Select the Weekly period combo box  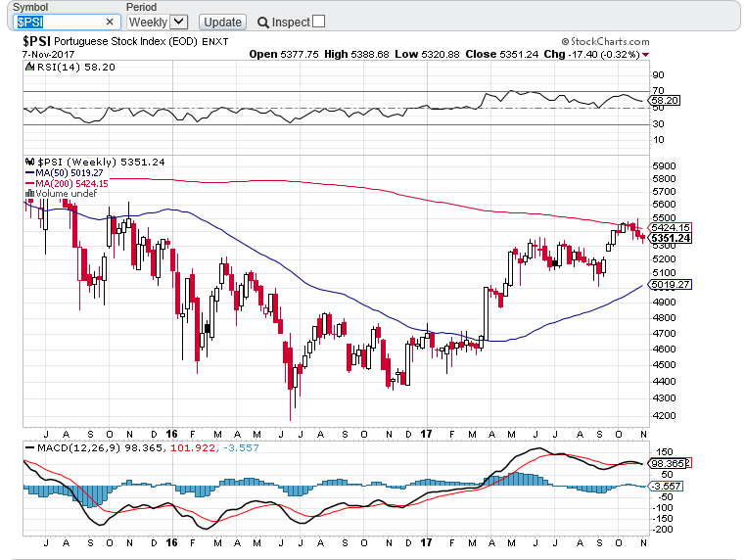click(x=158, y=22)
